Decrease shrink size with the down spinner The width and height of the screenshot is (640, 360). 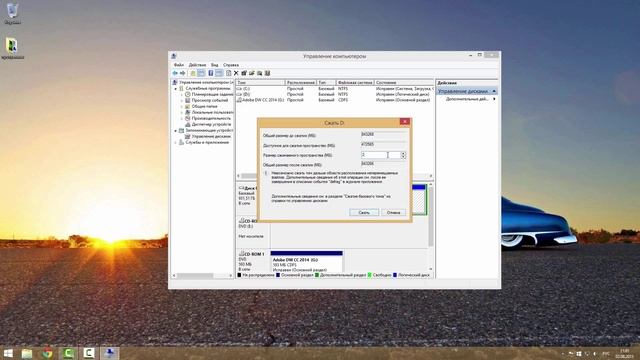[x=403, y=157]
